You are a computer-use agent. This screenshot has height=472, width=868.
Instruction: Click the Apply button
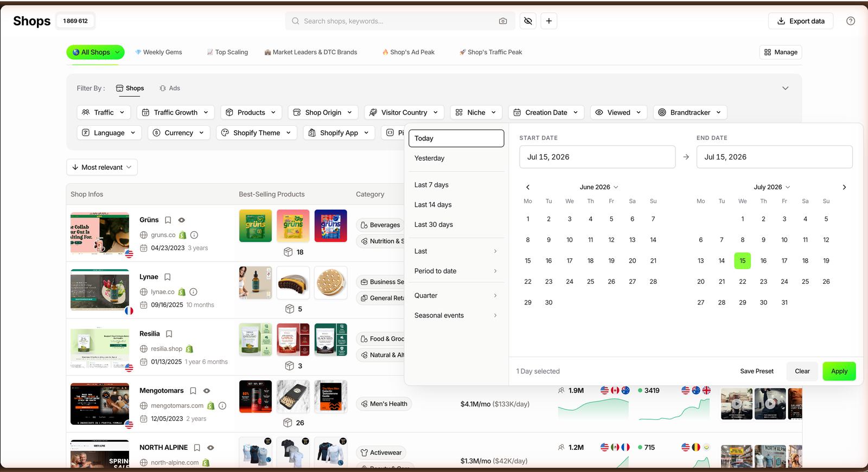point(839,371)
